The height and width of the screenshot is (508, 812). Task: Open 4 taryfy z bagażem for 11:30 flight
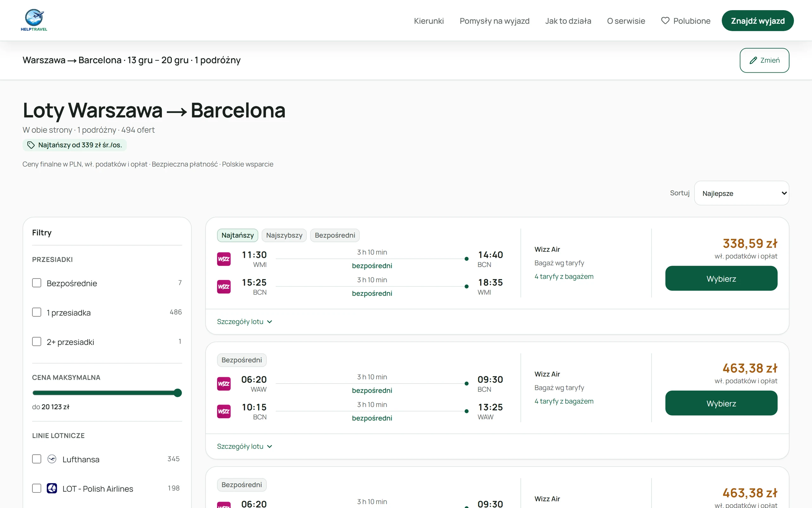[x=564, y=277]
